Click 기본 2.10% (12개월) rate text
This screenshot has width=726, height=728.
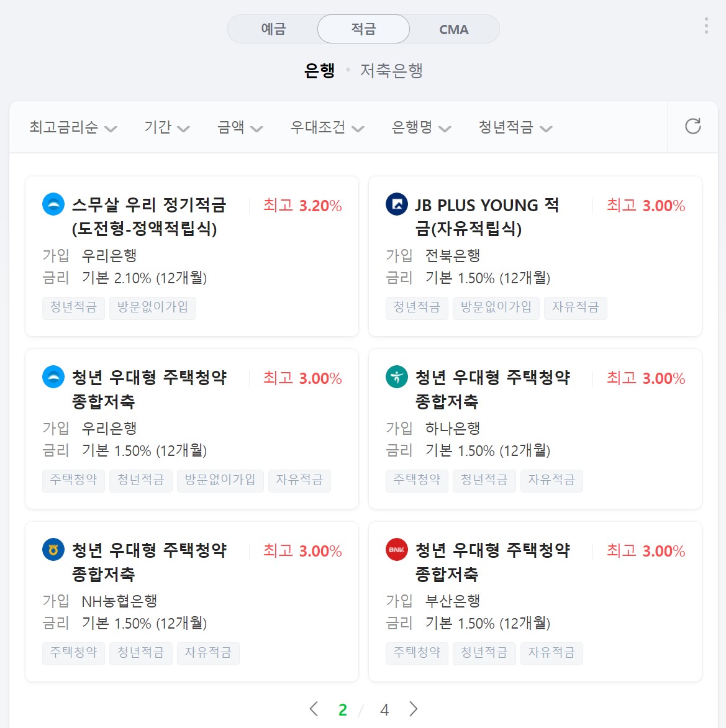pos(144,278)
